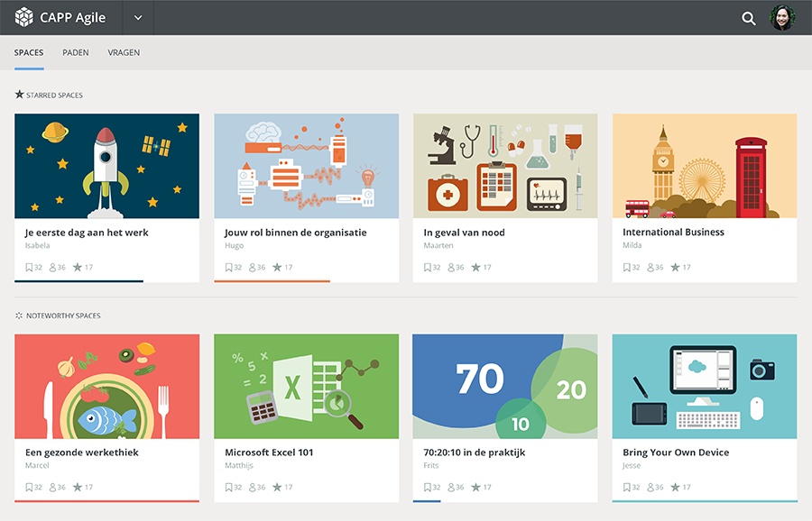Toggle star on Een gezonde werkethiek card
This screenshot has height=521, width=812.
point(78,488)
